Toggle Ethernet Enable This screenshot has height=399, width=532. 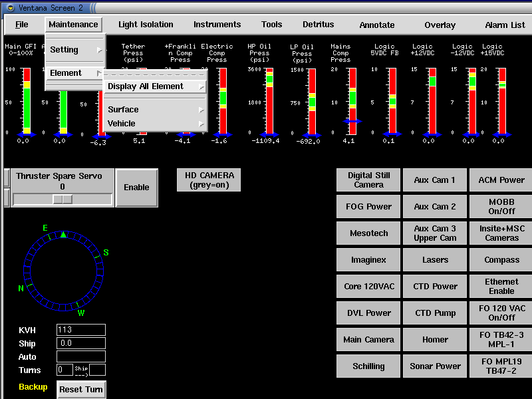coord(501,287)
